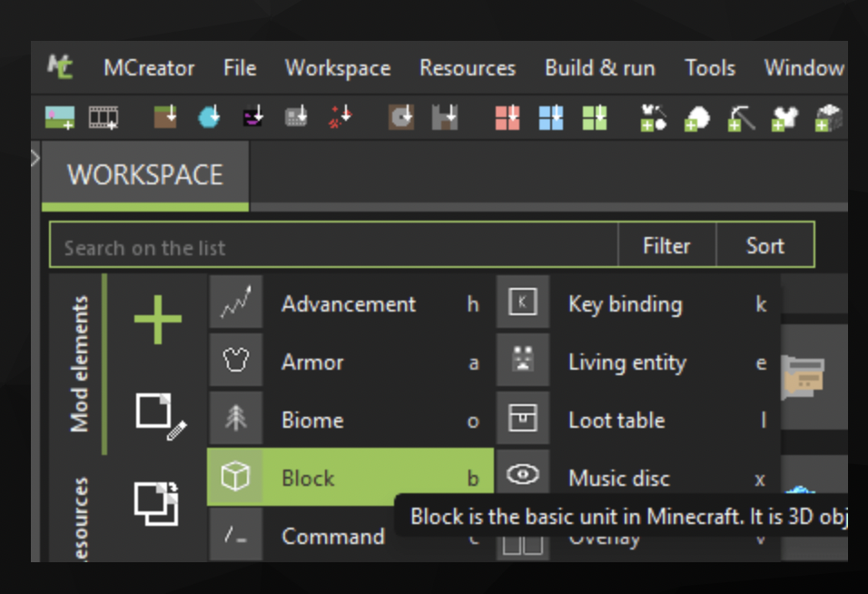Choose Biome from the element list

[x=350, y=420]
